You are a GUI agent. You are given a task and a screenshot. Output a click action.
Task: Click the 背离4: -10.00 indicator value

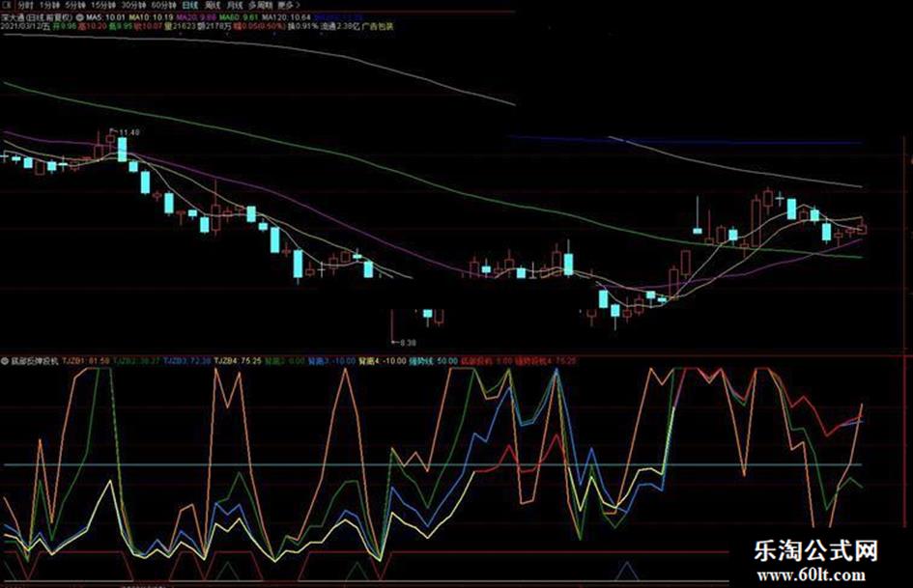tap(382, 361)
